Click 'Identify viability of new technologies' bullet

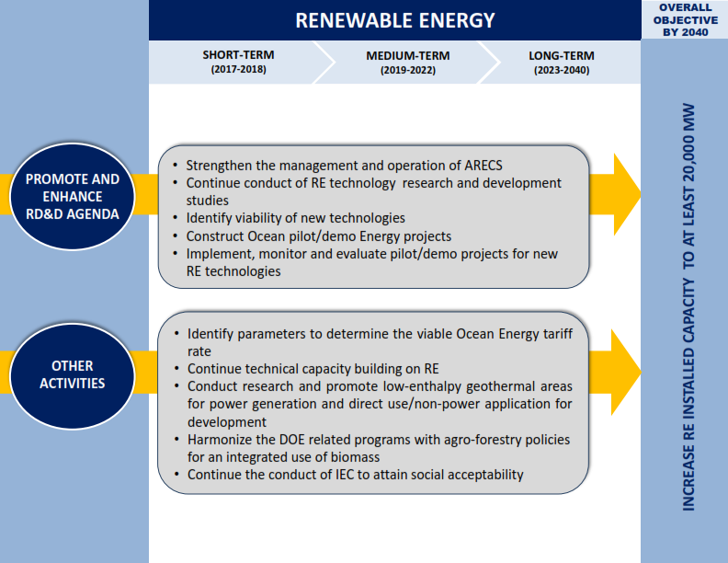289,218
